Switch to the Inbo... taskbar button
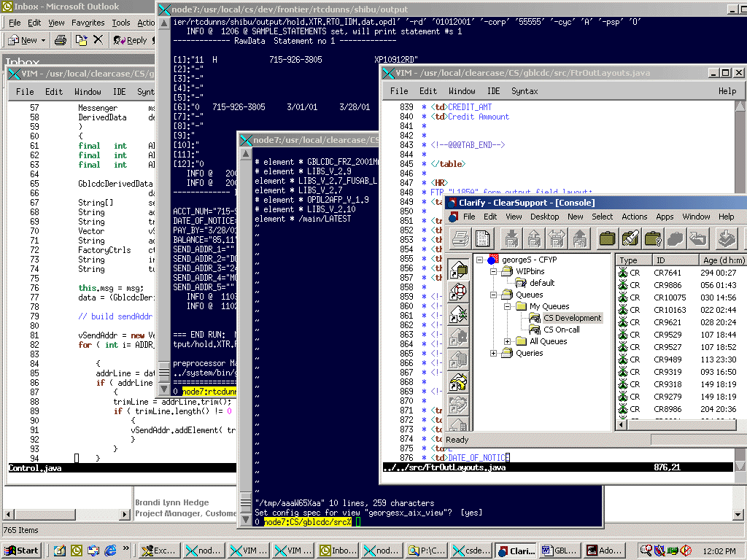The width and height of the screenshot is (747, 560). pos(338,551)
